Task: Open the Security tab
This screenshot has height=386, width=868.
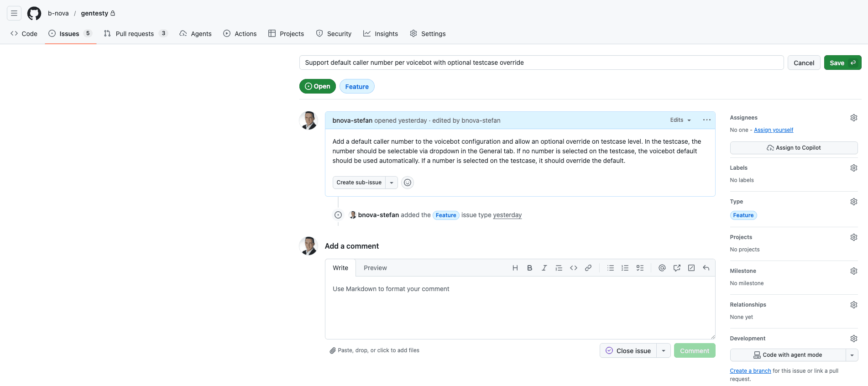Action: coord(334,34)
